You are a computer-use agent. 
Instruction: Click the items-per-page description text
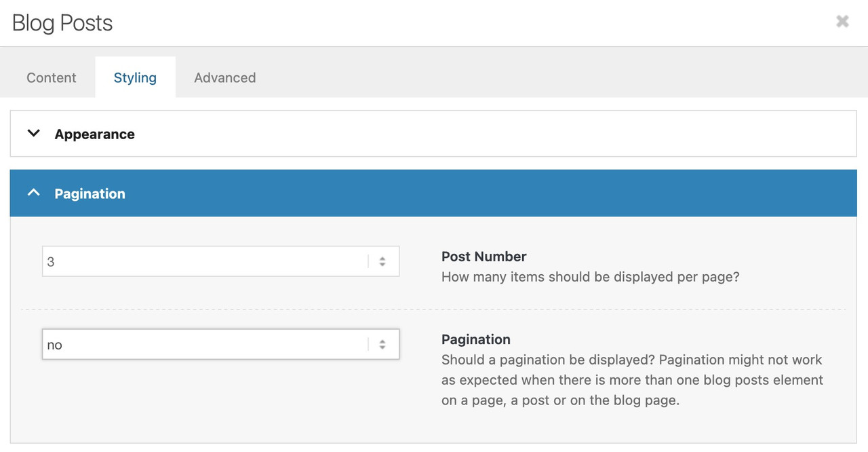coord(590,277)
